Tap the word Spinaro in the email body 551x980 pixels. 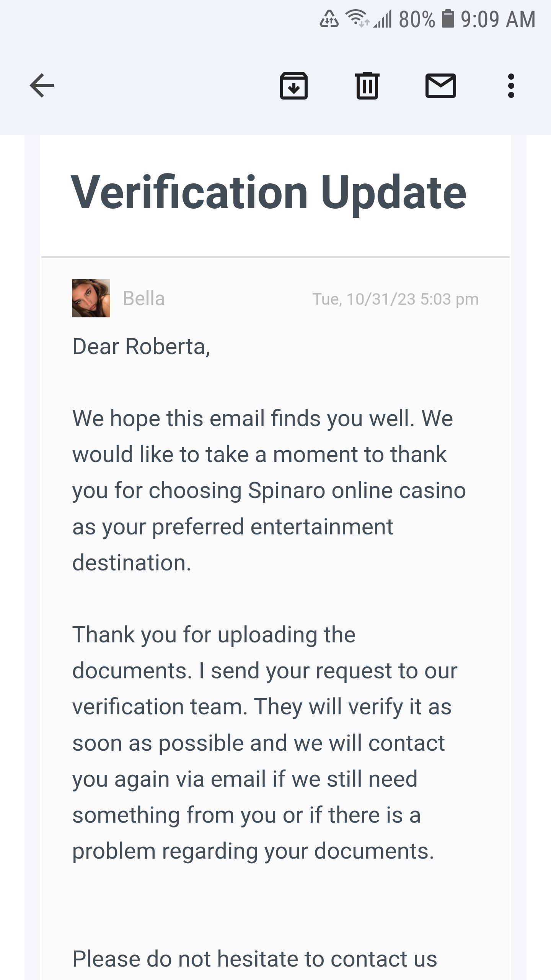click(286, 490)
